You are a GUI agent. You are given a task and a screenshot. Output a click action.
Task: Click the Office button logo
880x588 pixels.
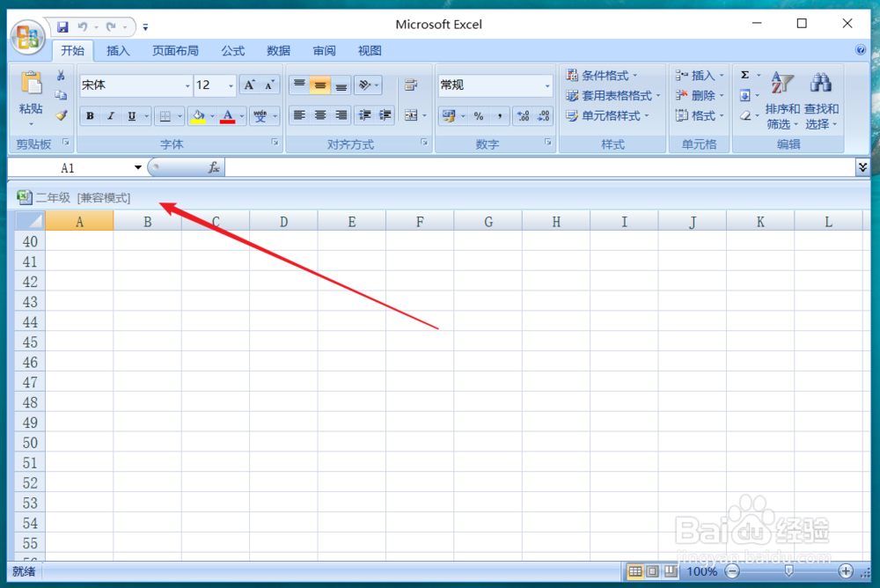27,37
